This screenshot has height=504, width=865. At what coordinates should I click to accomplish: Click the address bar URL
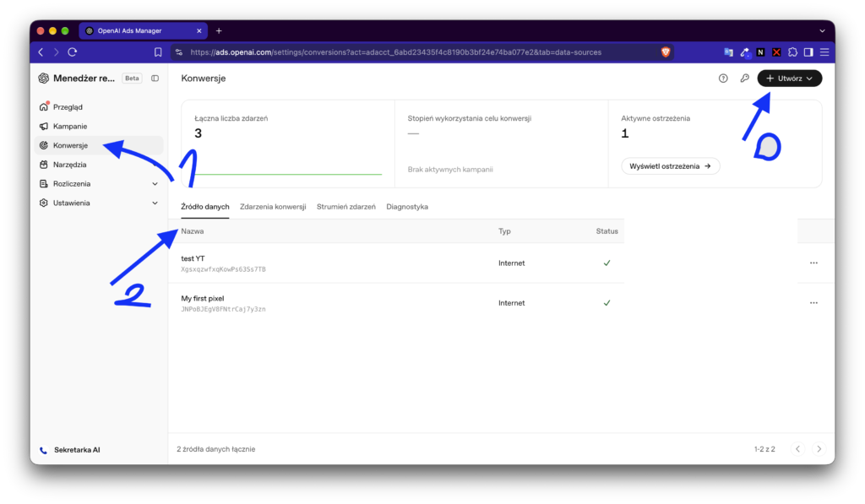click(x=395, y=52)
